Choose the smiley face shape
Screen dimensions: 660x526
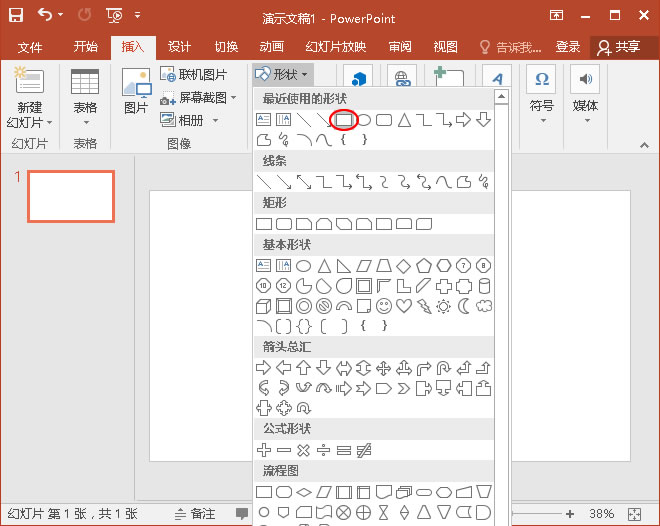(x=384, y=306)
